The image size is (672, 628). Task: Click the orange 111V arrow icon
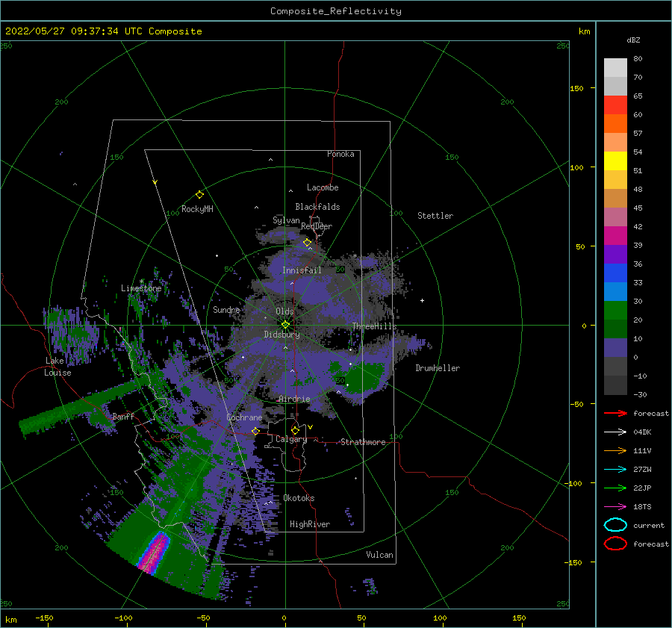coord(615,450)
